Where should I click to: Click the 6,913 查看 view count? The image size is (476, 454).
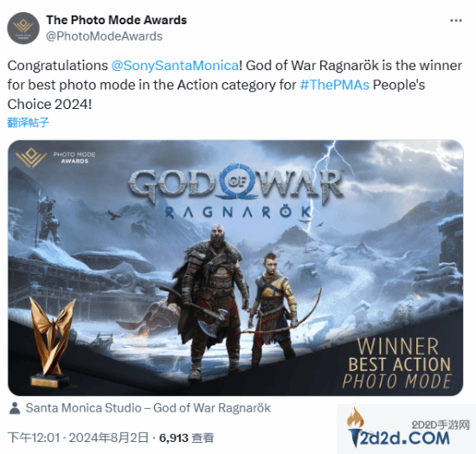tap(187, 438)
